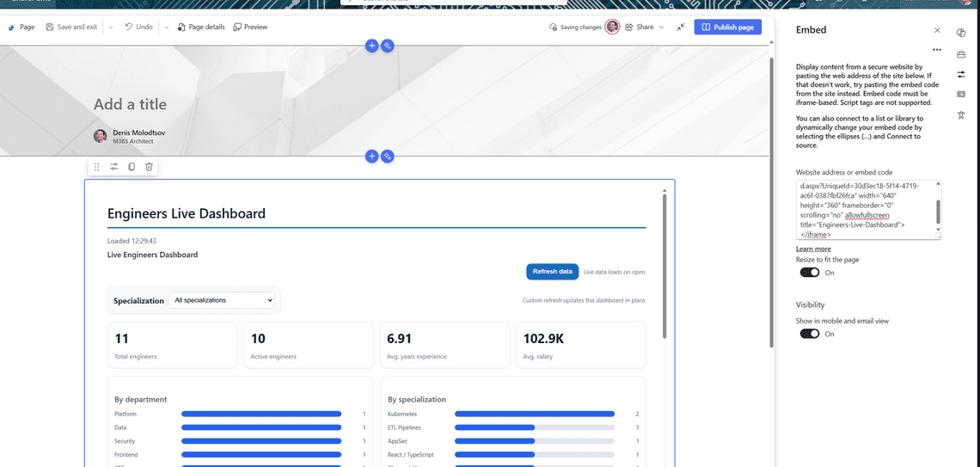980x467 pixels.
Task: Click the Refresh data button
Action: [x=553, y=271]
